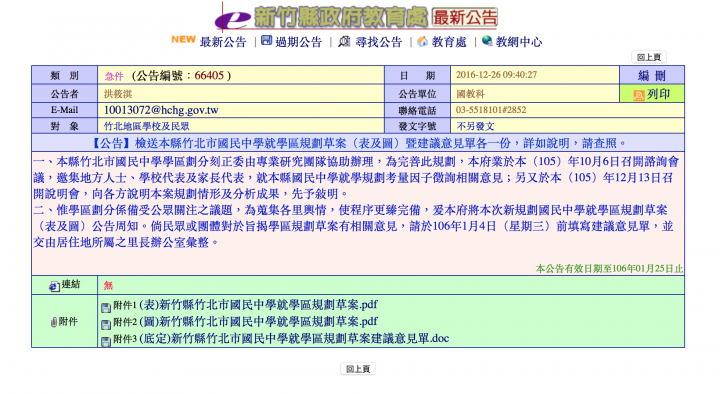Click the printer icon beside 列印

[x=639, y=95]
